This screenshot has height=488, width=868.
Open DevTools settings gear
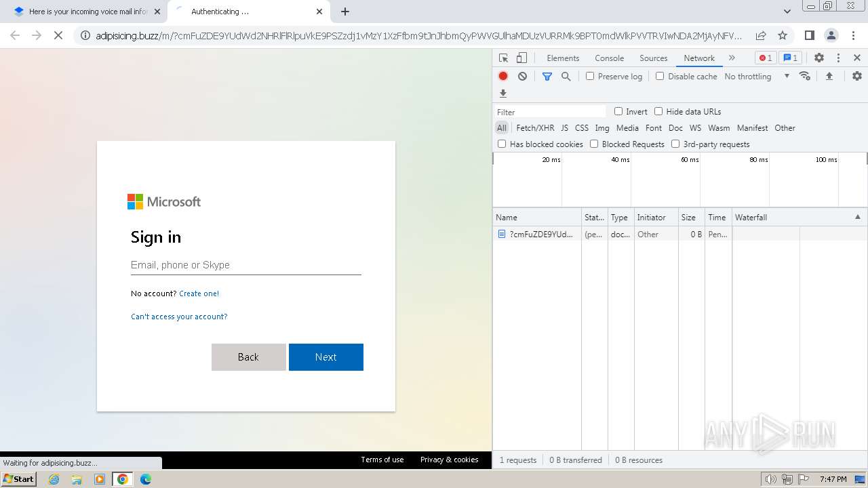click(x=819, y=58)
